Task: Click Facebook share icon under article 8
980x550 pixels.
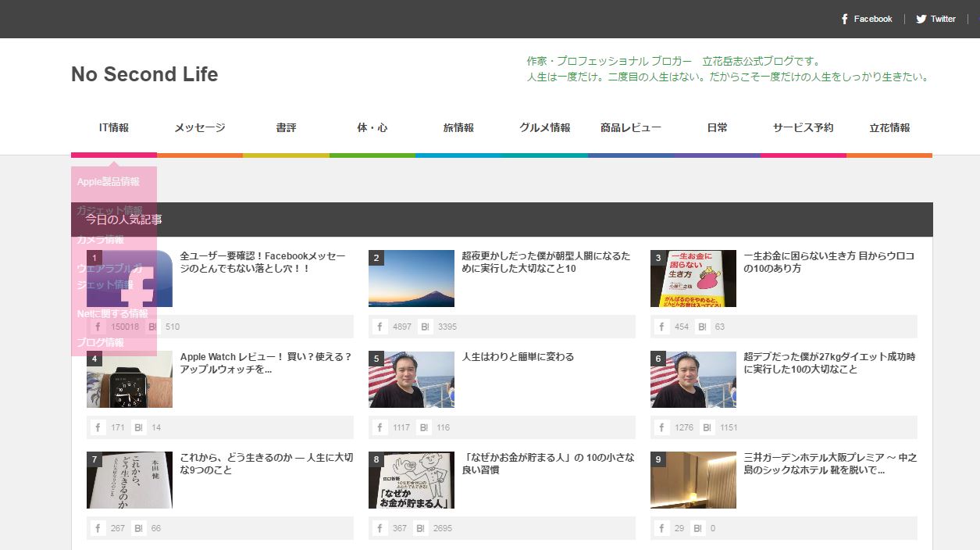Action: click(380, 528)
